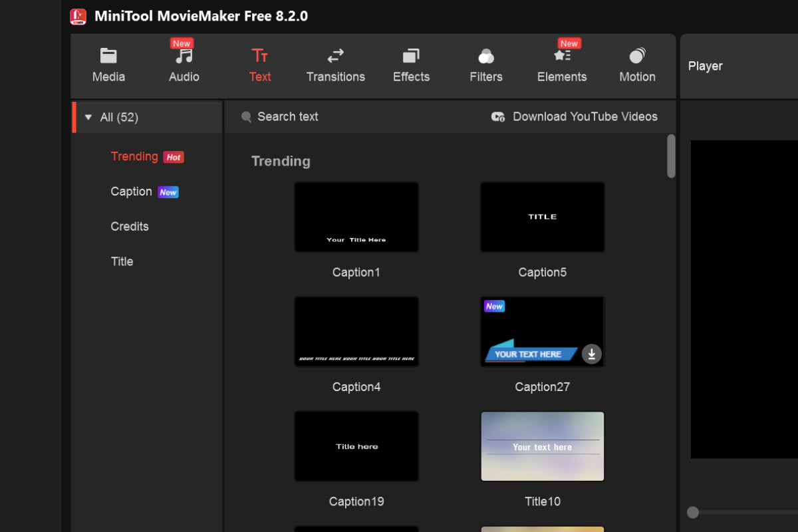The height and width of the screenshot is (532, 798).
Task: Click the player preview area
Action: pos(744,299)
